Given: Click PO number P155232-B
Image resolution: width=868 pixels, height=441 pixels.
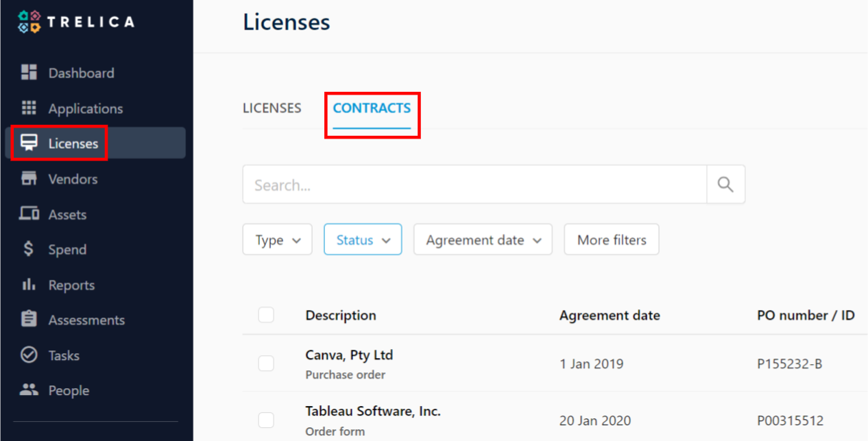Looking at the screenshot, I should coord(789,364).
